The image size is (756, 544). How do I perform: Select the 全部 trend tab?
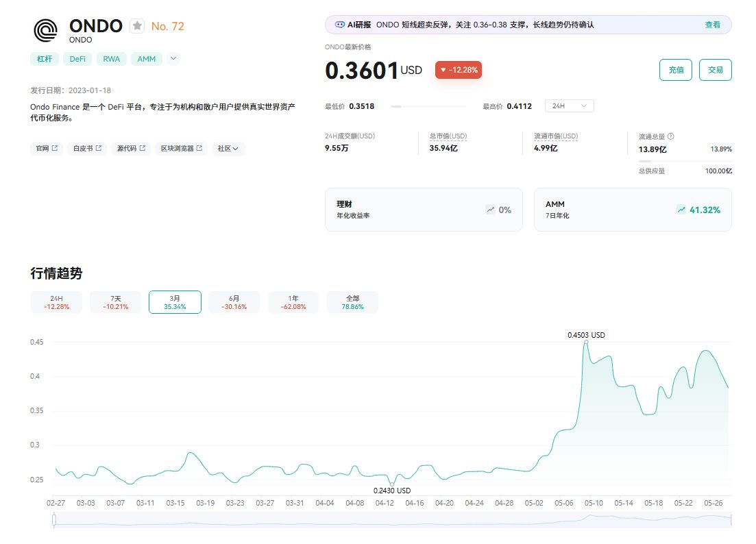352,302
